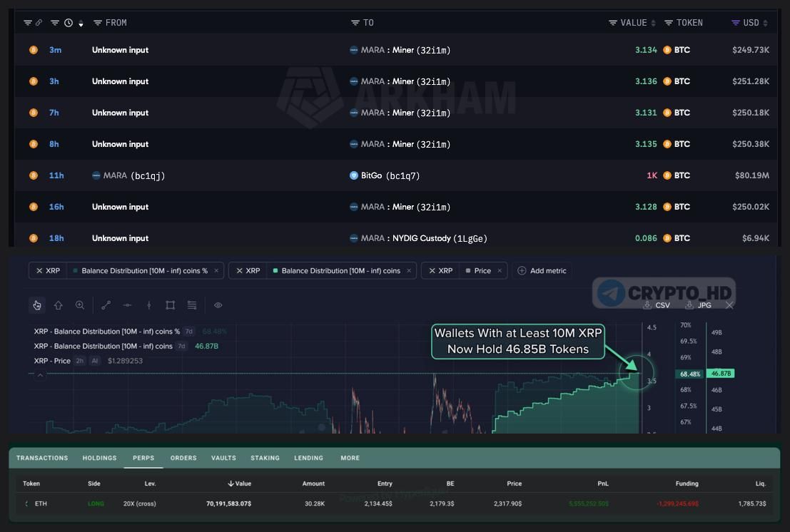
Task: Download chart as JPG
Action: point(699,305)
